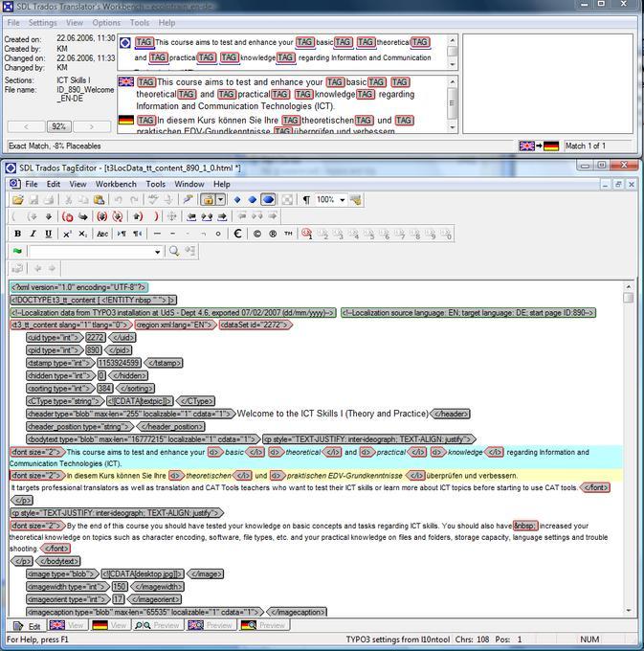The image size is (644, 651).
Task: Toggle tag protection lock button
Action: pyautogui.click(x=208, y=200)
